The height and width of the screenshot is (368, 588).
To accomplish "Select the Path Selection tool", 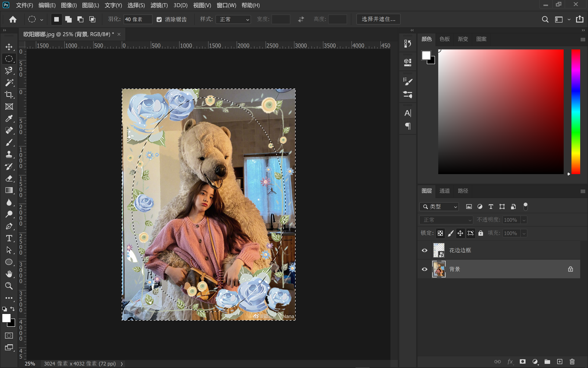I will point(9,250).
